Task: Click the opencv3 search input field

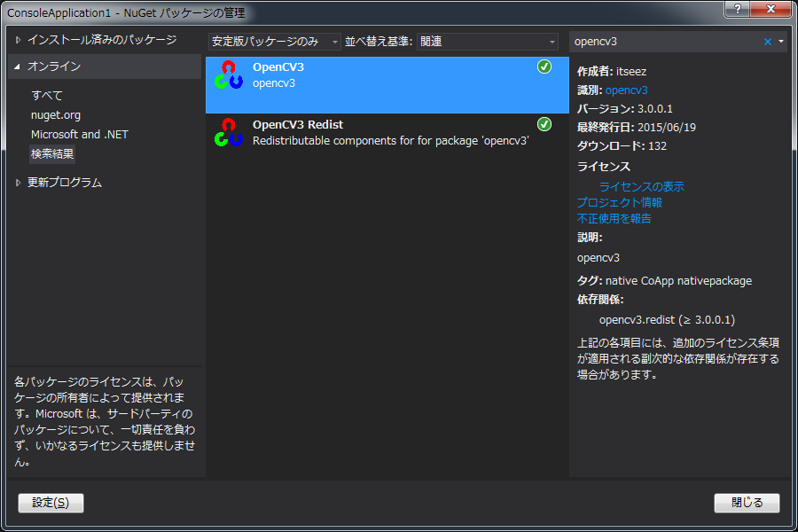Action: click(665, 42)
